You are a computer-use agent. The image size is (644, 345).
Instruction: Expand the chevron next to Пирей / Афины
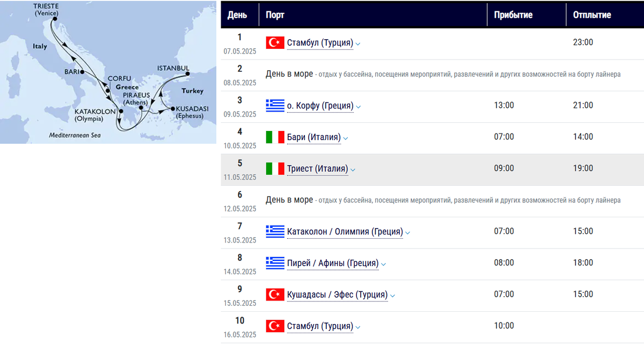pos(383,264)
